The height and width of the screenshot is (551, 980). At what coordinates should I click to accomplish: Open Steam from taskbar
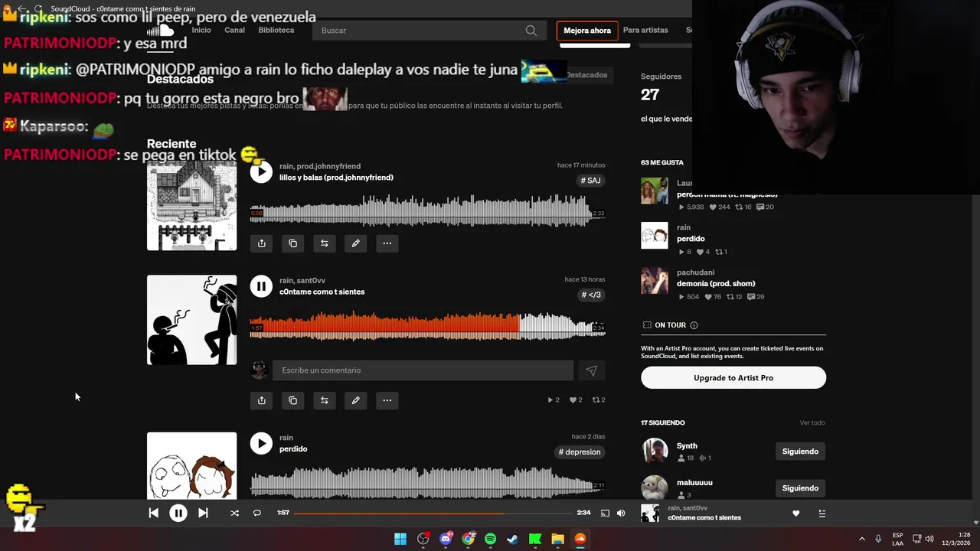pyautogui.click(x=513, y=539)
